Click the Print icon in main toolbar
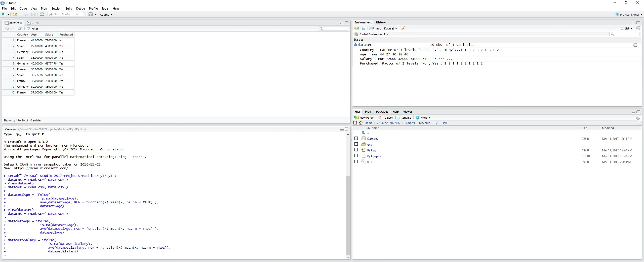This screenshot has height=262, width=644. point(42,14)
